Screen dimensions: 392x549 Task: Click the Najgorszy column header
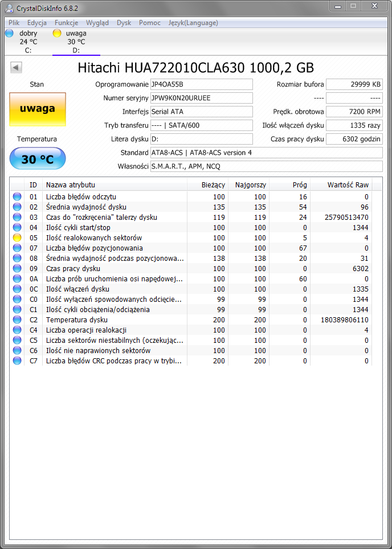click(249, 185)
